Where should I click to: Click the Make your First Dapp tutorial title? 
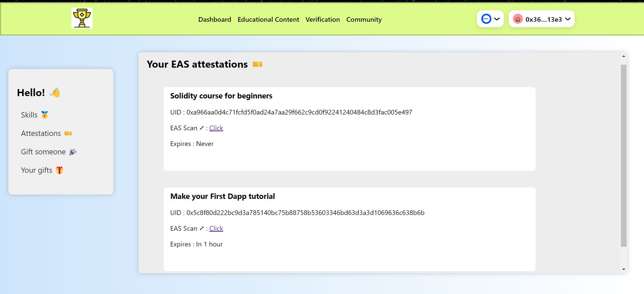(222, 196)
